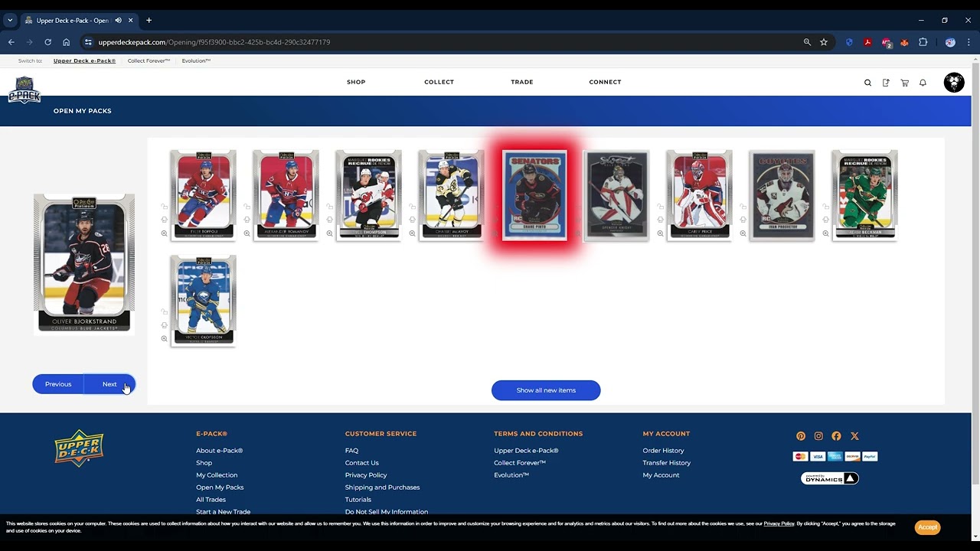This screenshot has height=551, width=980.
Task: Open the shopping cart icon
Action: (x=904, y=83)
